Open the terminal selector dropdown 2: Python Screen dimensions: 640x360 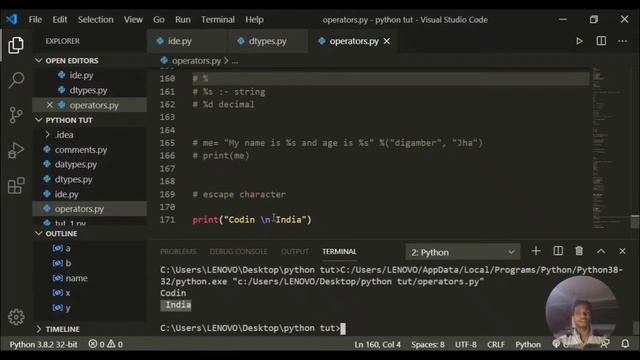pos(462,252)
